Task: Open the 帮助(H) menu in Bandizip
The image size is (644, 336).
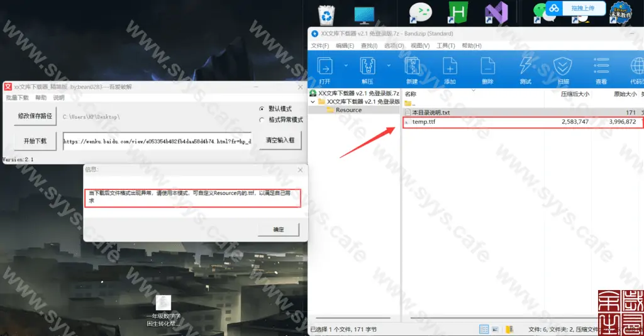Action: [472, 45]
